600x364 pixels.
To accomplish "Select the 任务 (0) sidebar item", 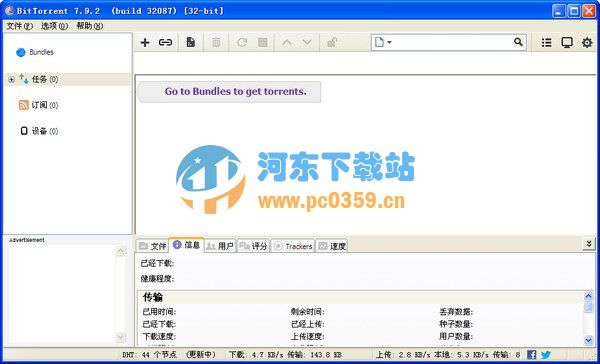I will pos(67,79).
